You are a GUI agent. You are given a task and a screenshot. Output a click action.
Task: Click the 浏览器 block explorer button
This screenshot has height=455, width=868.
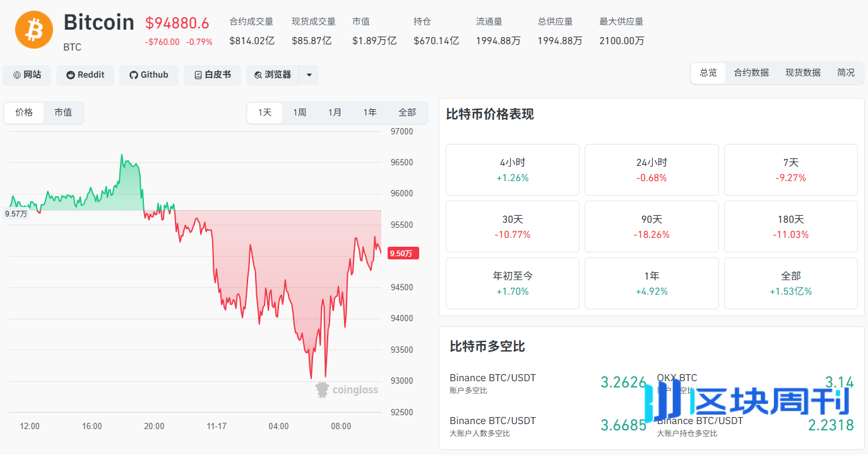[273, 75]
